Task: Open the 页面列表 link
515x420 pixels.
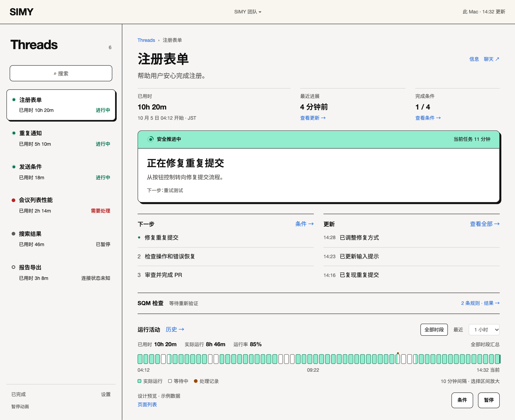Action: point(147,404)
